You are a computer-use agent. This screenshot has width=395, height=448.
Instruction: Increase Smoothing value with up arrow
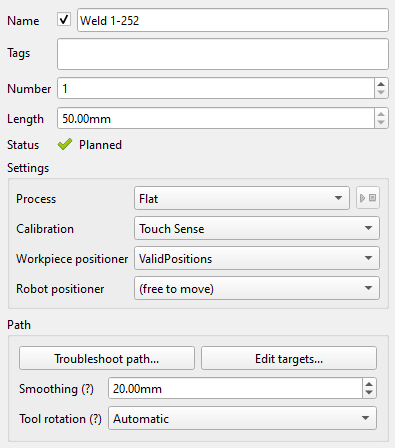(369, 384)
